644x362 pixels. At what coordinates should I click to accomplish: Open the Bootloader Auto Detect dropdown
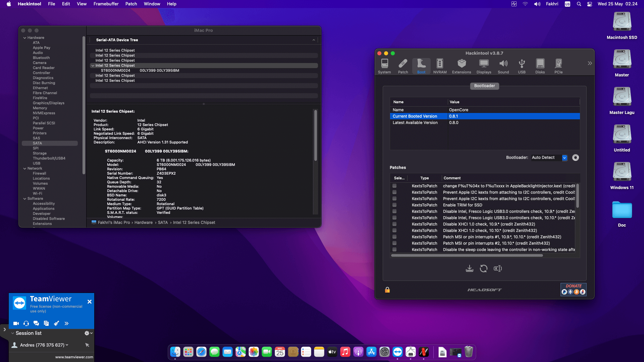point(549,158)
